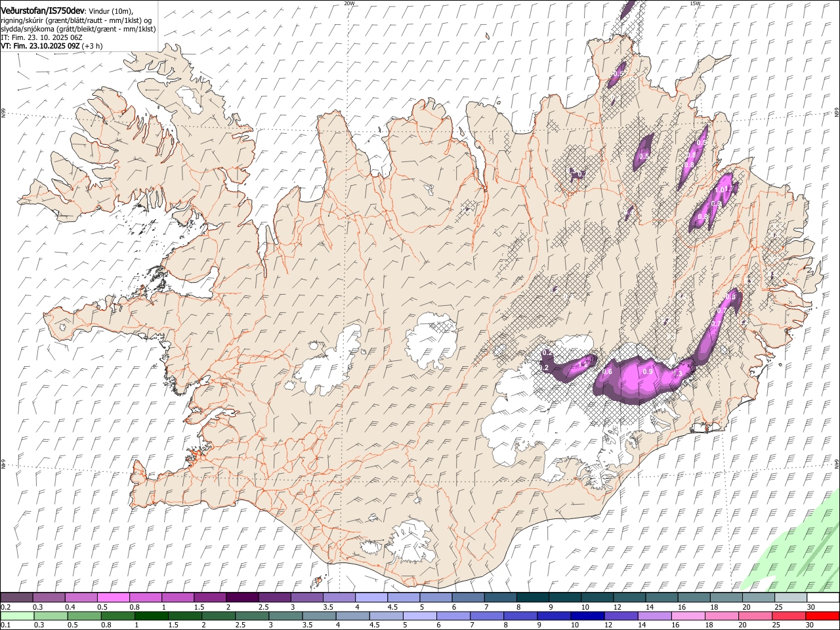Select the bottom-scale swatch between 0.8 and 1
The image size is (840, 630).
[118, 616]
